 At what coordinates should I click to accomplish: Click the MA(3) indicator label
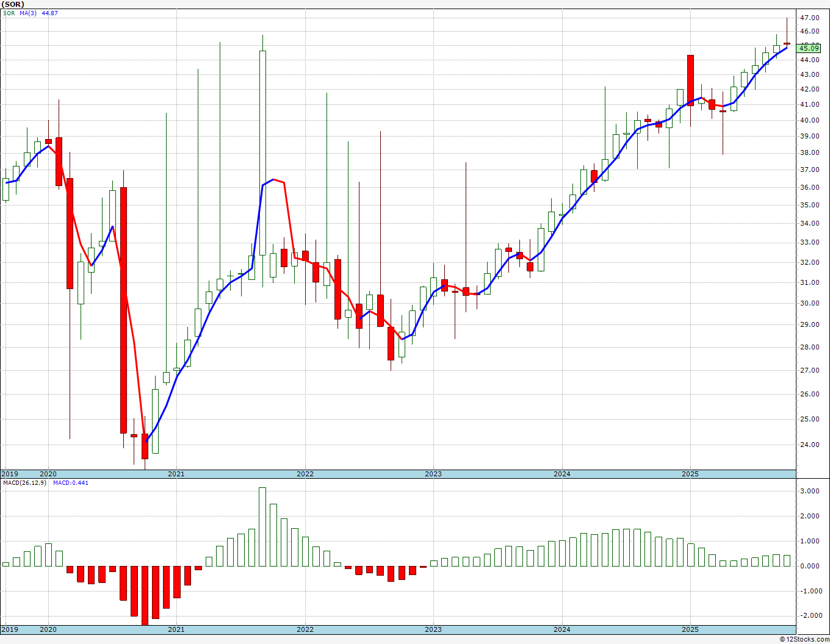tap(27, 13)
